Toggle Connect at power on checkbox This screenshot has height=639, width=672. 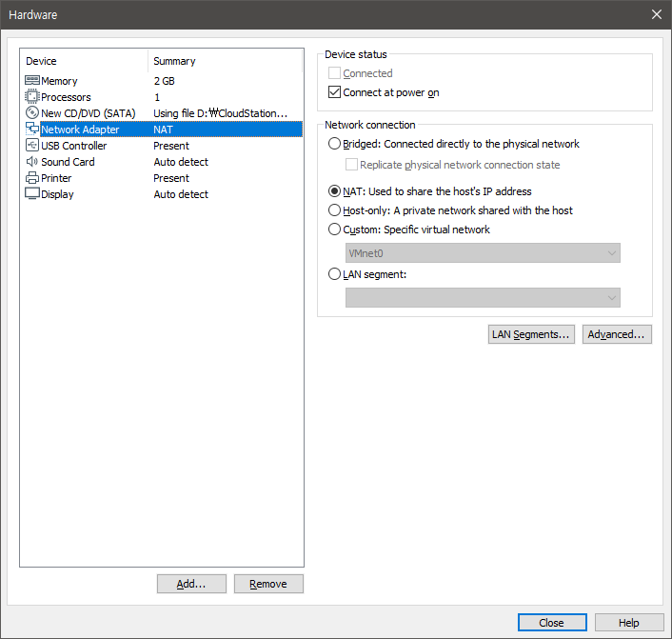pyautogui.click(x=334, y=92)
